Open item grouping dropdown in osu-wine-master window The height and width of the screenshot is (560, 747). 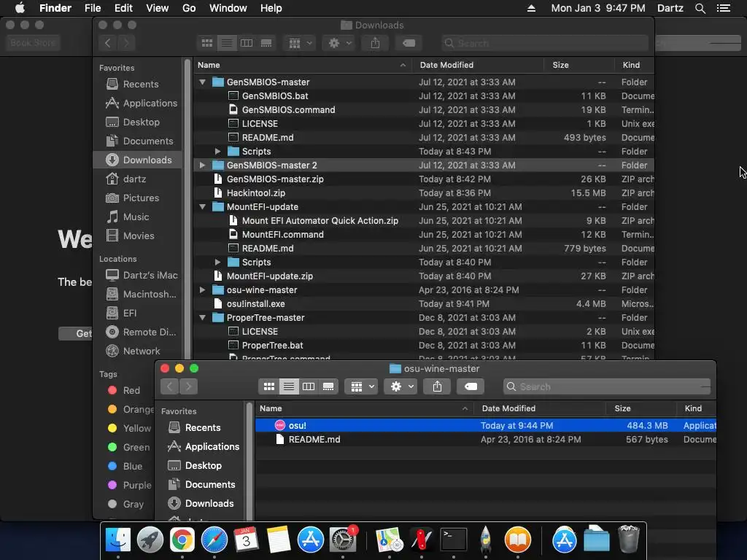click(362, 386)
